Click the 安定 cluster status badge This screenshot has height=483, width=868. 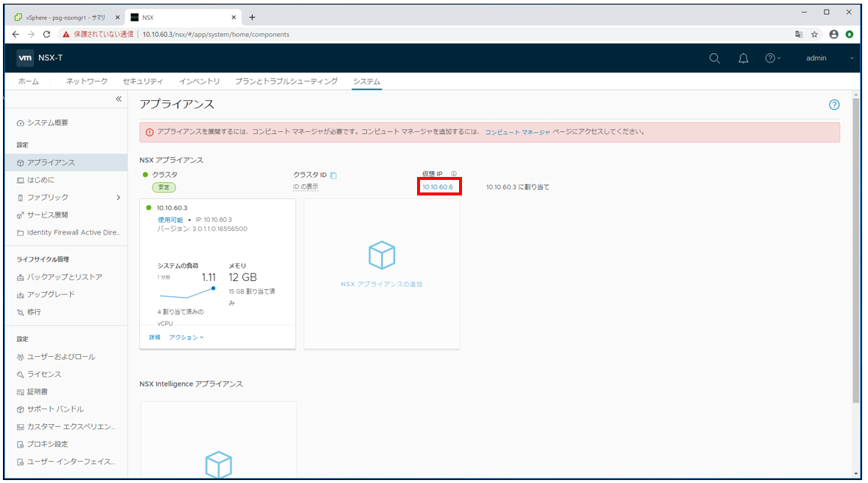pos(164,187)
